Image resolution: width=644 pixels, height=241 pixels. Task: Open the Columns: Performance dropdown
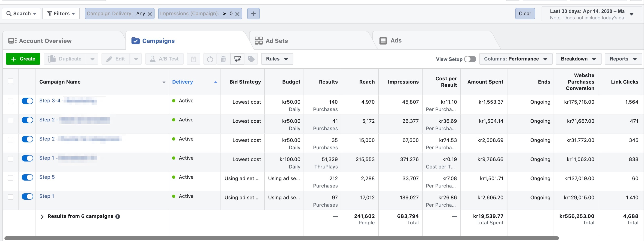coord(516,59)
